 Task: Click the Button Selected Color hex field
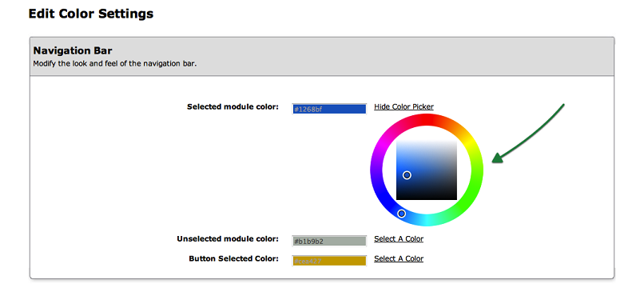(329, 261)
